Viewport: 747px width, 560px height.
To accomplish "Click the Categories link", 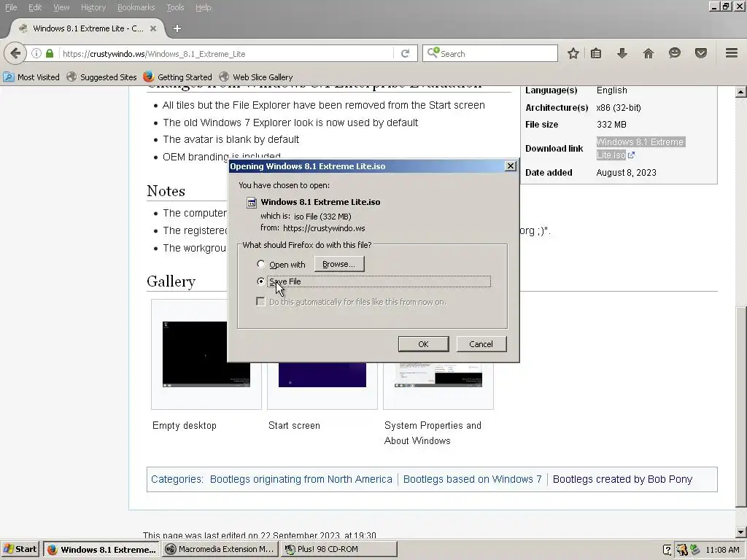I will point(177,479).
